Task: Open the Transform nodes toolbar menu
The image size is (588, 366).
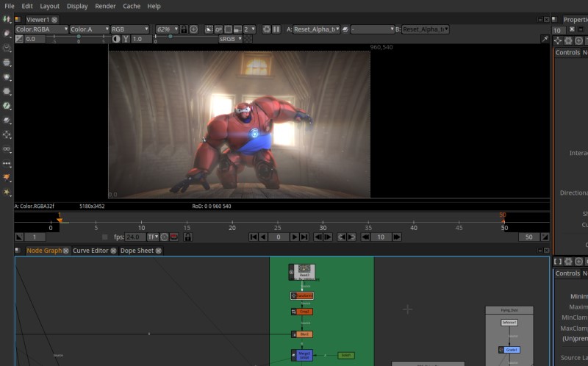Action: click(7, 134)
